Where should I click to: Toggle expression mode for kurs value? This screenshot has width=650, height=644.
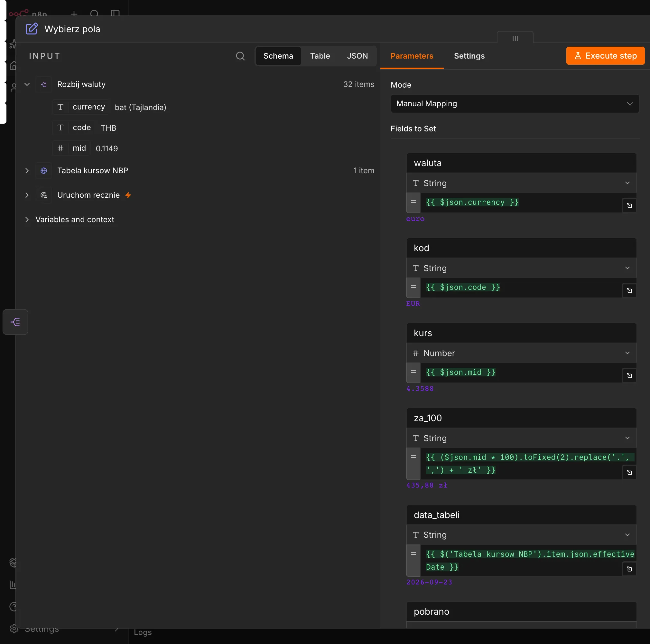(413, 372)
